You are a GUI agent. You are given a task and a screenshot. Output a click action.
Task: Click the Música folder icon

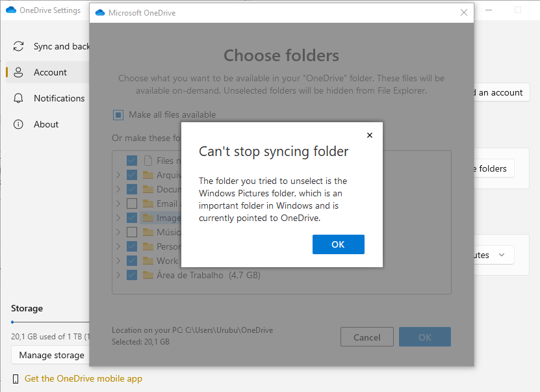(148, 232)
